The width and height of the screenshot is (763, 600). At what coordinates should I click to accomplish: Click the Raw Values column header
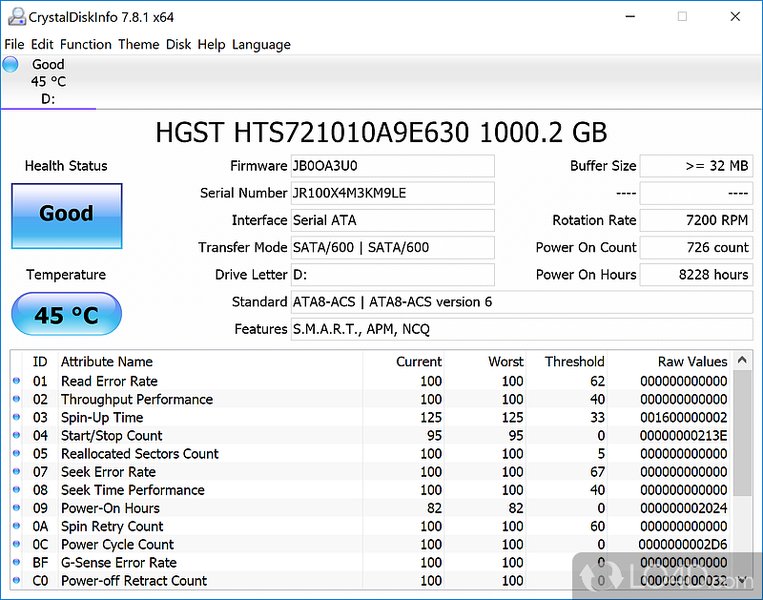692,362
